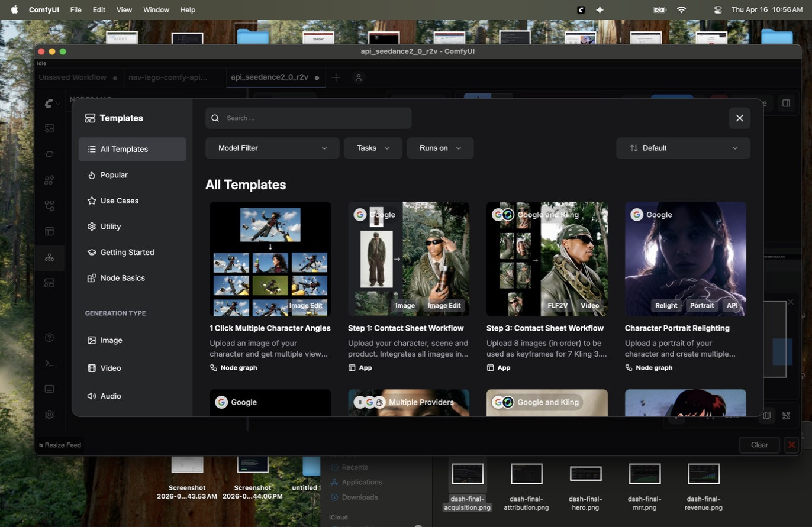Select the All Templates sidebar item
This screenshot has height=527, width=812.
tap(132, 149)
